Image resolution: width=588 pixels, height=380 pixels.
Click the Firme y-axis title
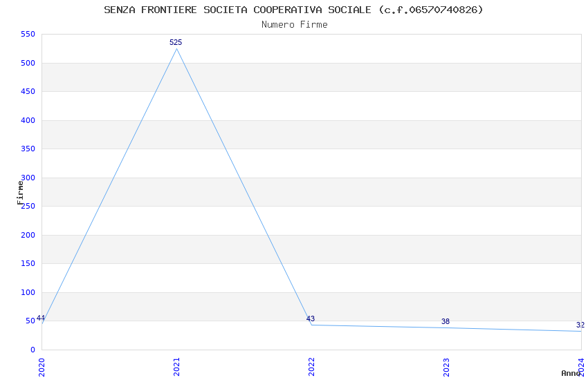(x=20, y=193)
